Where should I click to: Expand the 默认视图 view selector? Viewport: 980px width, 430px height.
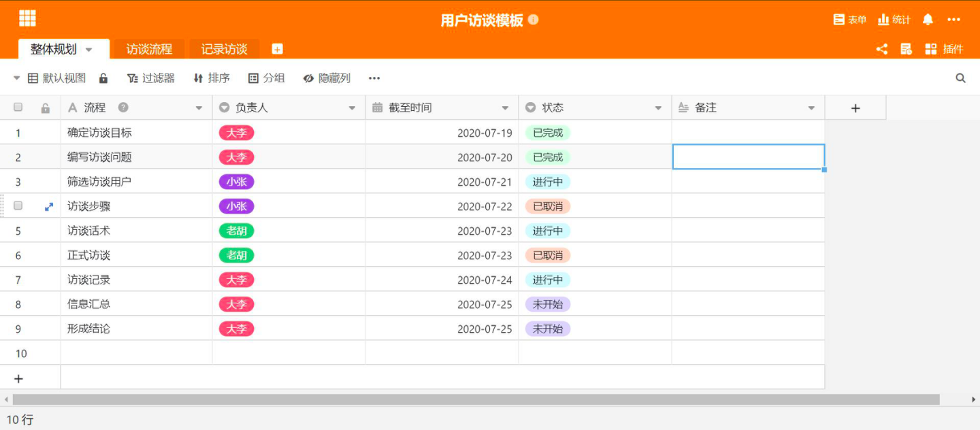(17, 78)
